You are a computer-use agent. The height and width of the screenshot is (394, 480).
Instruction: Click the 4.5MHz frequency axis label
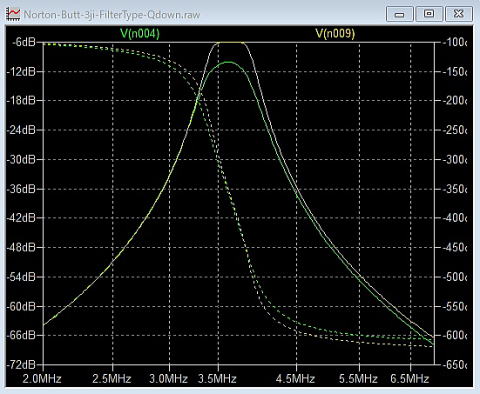pyautogui.click(x=295, y=379)
